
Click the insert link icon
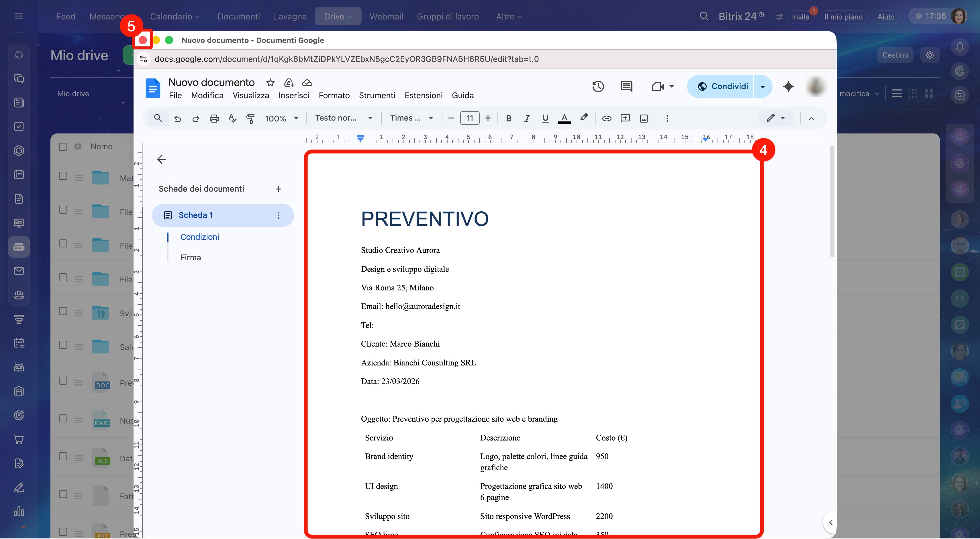coord(606,119)
